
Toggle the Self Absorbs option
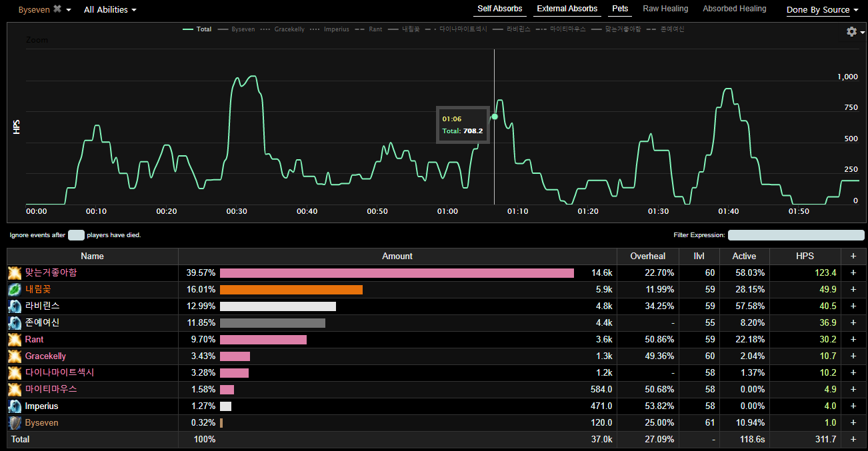tap(499, 9)
